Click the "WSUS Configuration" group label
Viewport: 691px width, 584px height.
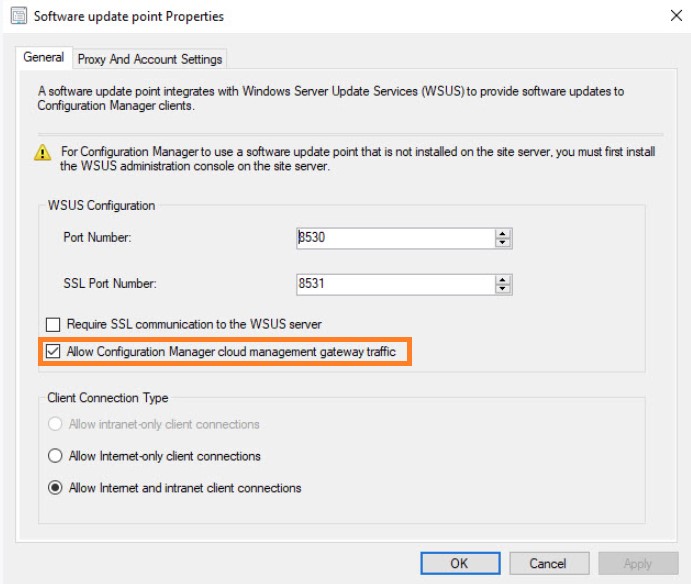click(101, 206)
